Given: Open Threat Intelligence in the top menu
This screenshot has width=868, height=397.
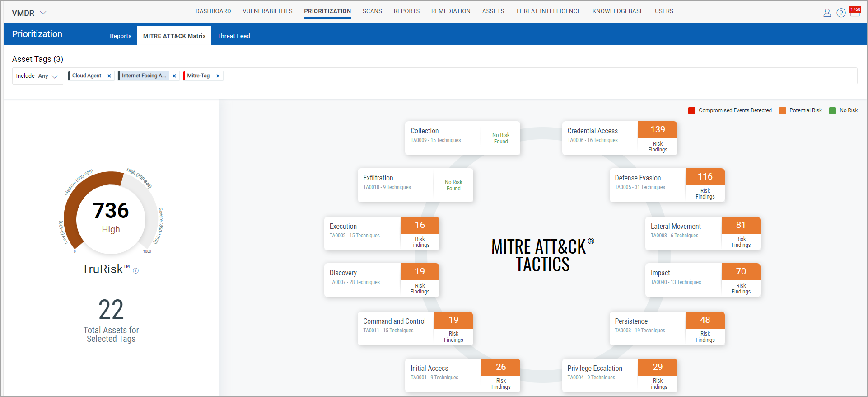Looking at the screenshot, I should click(x=548, y=11).
